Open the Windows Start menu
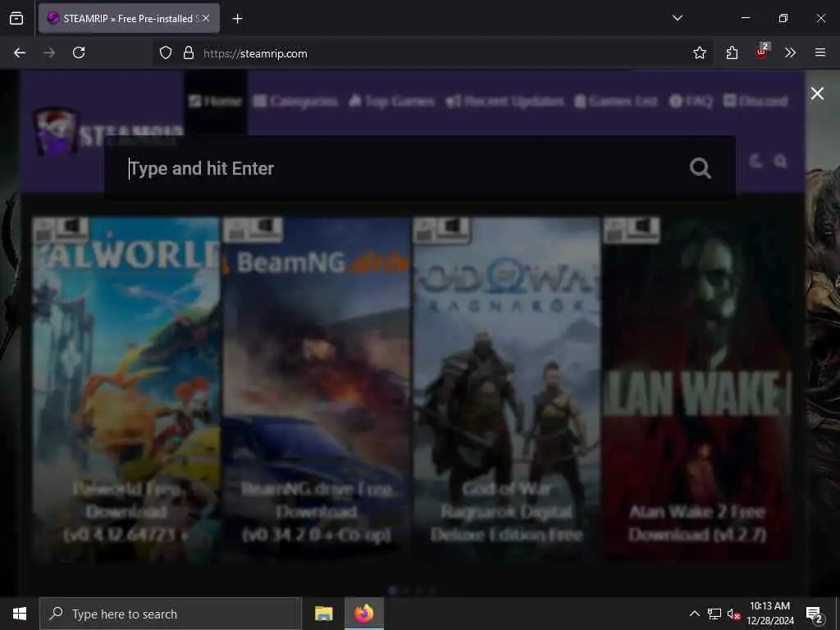The width and height of the screenshot is (840, 630). click(x=20, y=614)
